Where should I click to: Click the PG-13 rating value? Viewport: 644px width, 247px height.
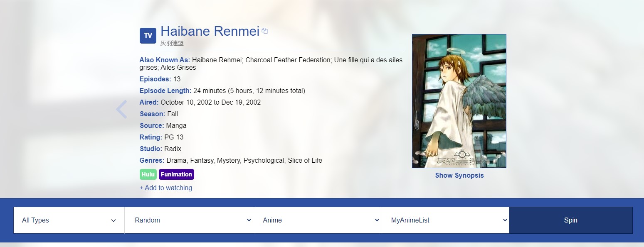click(x=174, y=137)
